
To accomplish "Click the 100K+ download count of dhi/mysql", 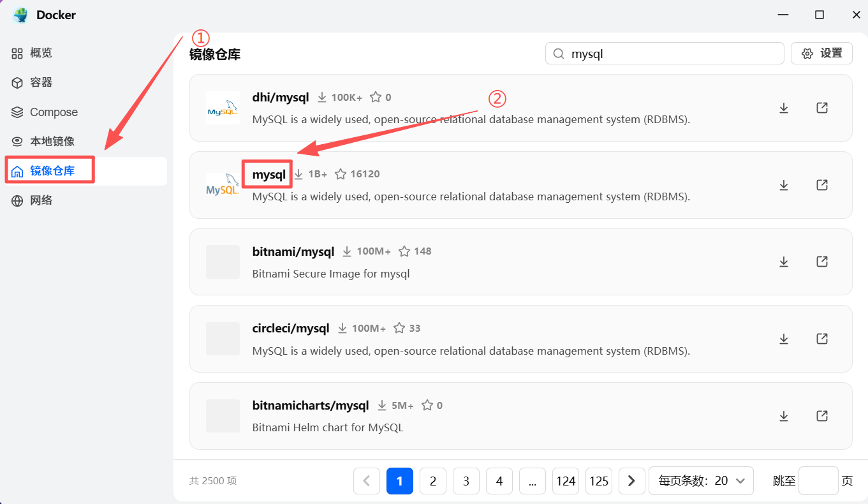I will pyautogui.click(x=346, y=98).
